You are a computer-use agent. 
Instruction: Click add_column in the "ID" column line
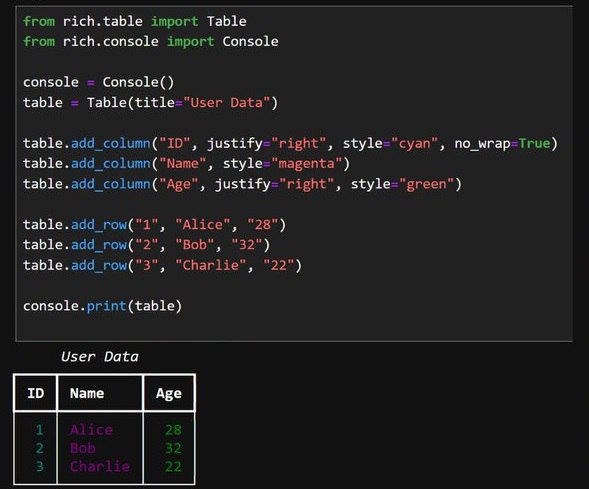(111, 143)
